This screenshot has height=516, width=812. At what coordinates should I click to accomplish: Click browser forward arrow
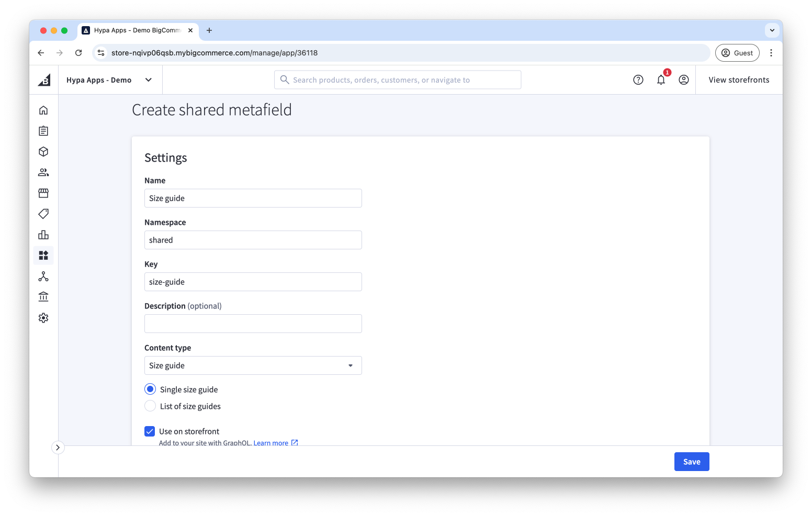[60, 53]
